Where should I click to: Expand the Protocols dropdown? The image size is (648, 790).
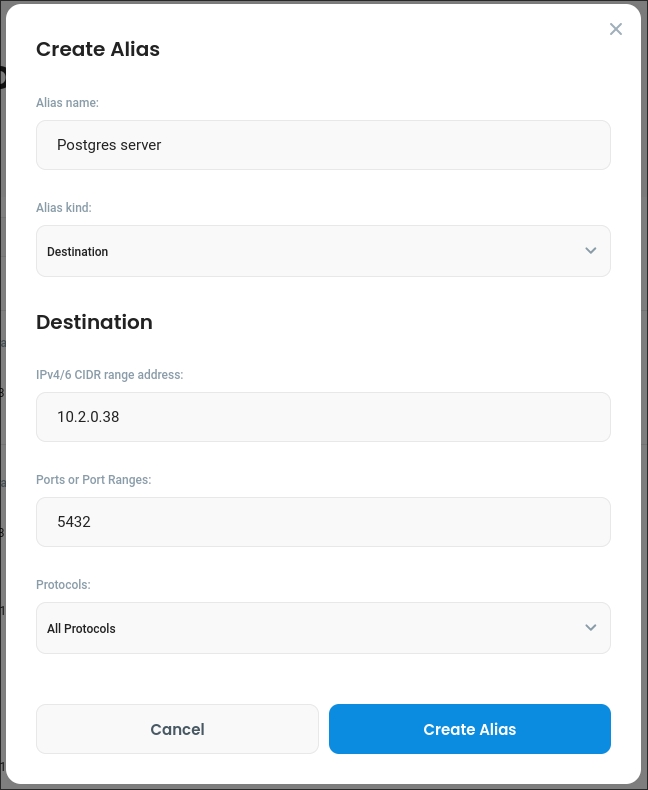pyautogui.click(x=323, y=628)
